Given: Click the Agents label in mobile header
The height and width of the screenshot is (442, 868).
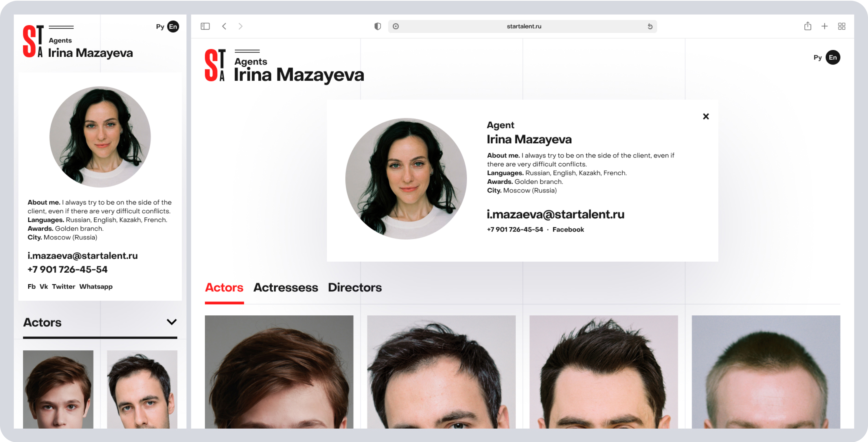Looking at the screenshot, I should pos(60,40).
